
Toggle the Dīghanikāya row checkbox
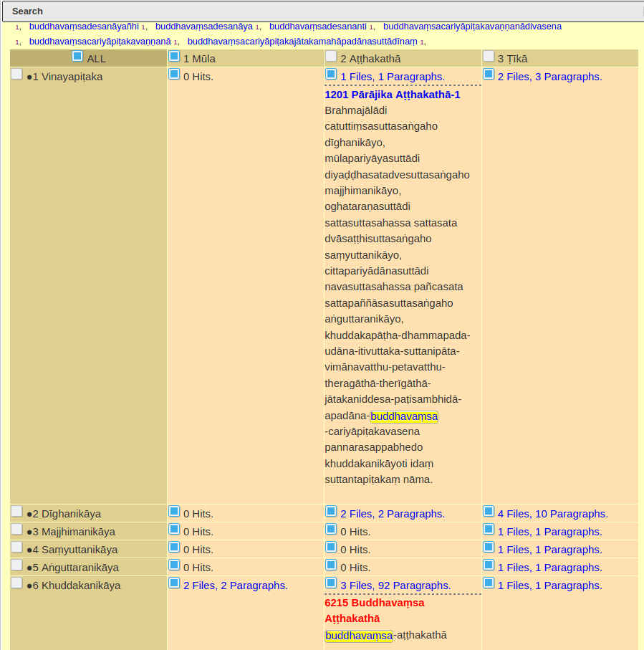point(16,511)
